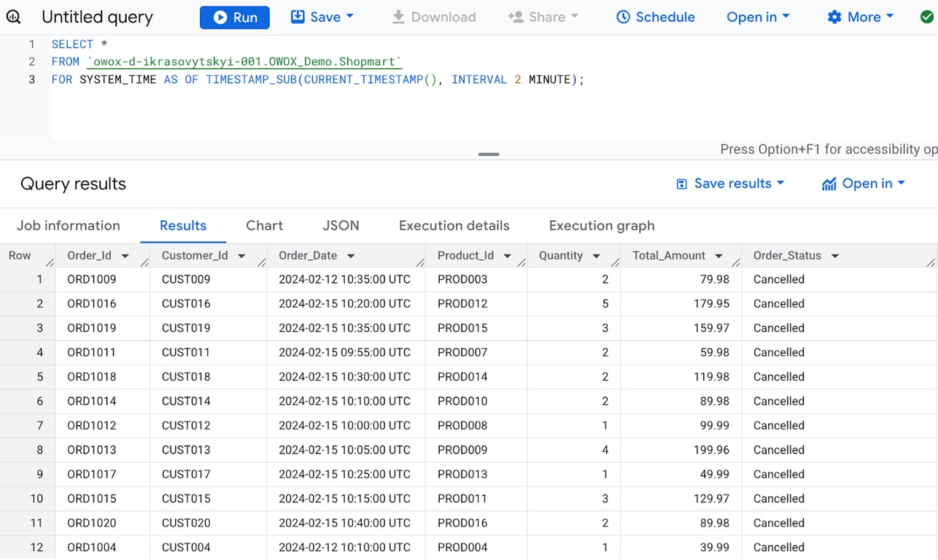Select the Results tab
The height and width of the screenshot is (560, 938).
tap(183, 226)
